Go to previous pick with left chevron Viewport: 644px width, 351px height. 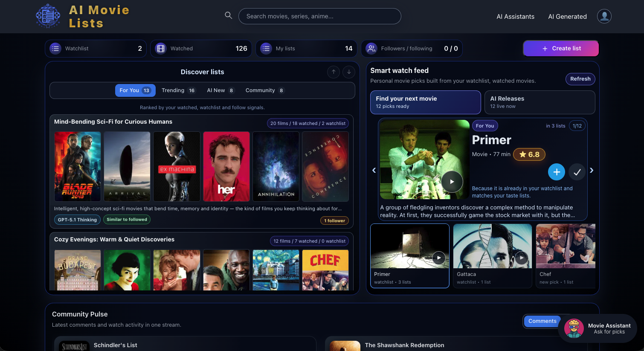tap(374, 170)
